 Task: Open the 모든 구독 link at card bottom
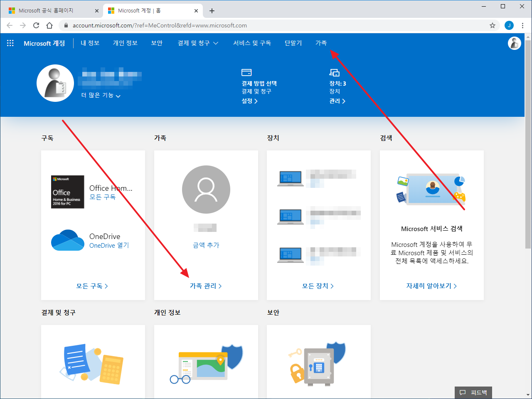92,286
